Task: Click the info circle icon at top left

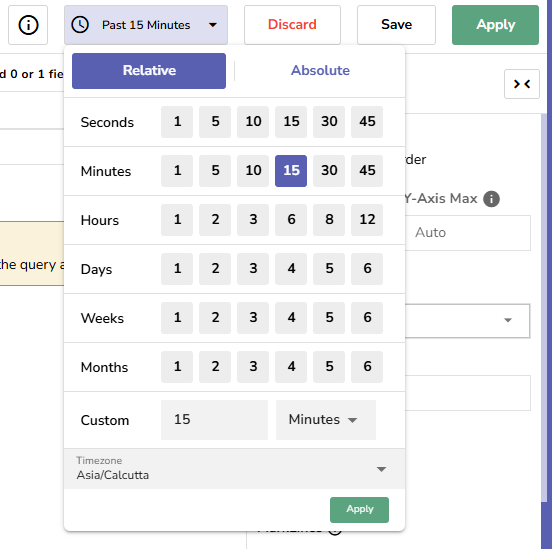Action: 28,25
